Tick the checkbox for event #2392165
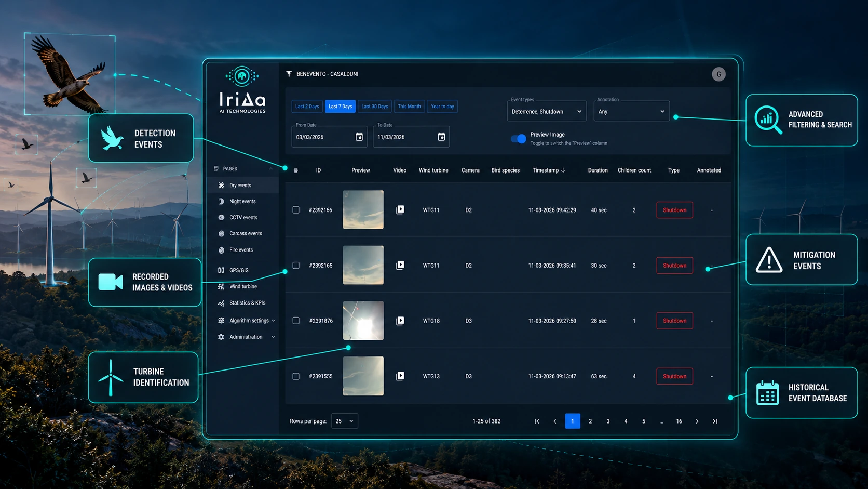 296,265
